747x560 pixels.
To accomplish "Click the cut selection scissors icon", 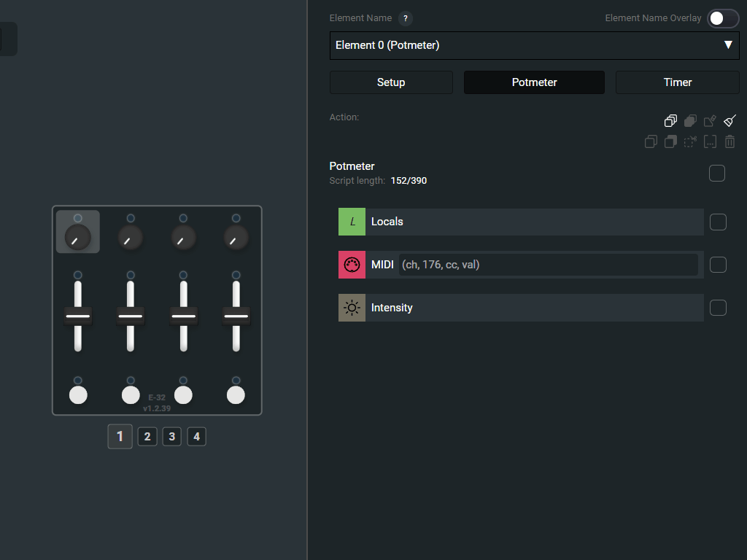I will pyautogui.click(x=690, y=141).
